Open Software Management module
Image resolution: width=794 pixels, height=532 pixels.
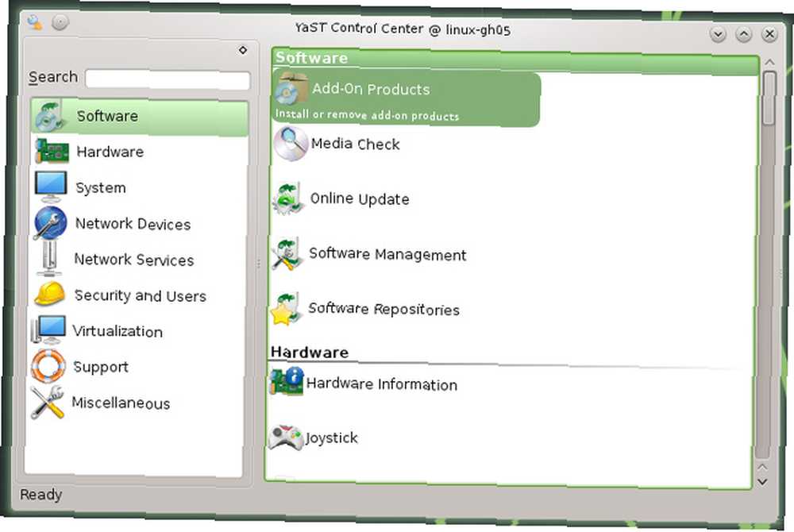387,253
